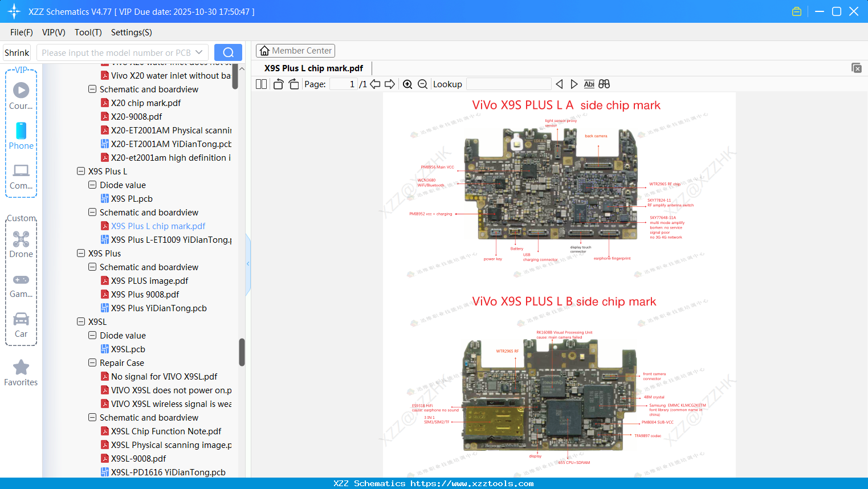Open X20-9008.pdf in the tree
The height and width of the screenshot is (489, 868).
pyautogui.click(x=136, y=117)
